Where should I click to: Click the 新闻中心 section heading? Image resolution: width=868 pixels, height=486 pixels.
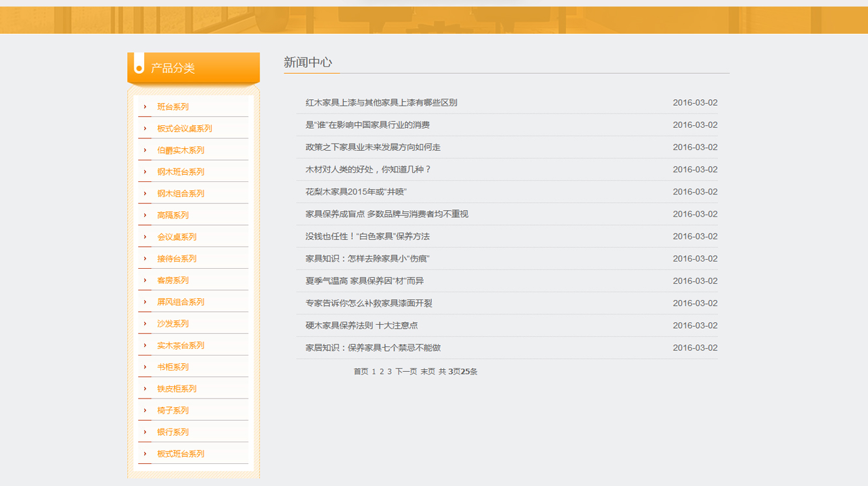point(308,63)
